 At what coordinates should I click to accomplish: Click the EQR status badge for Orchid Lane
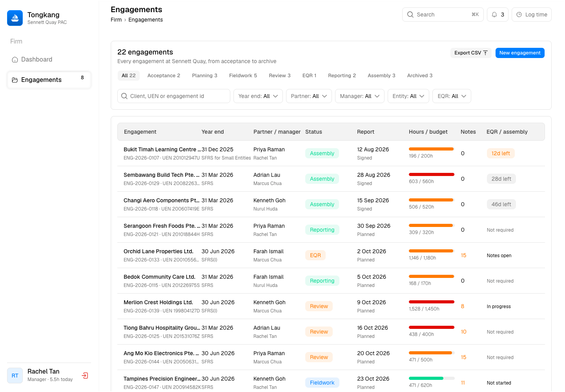click(315, 255)
